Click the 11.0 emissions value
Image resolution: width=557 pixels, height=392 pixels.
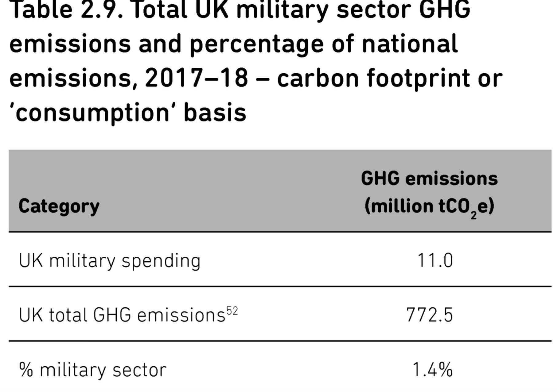pyautogui.click(x=435, y=261)
